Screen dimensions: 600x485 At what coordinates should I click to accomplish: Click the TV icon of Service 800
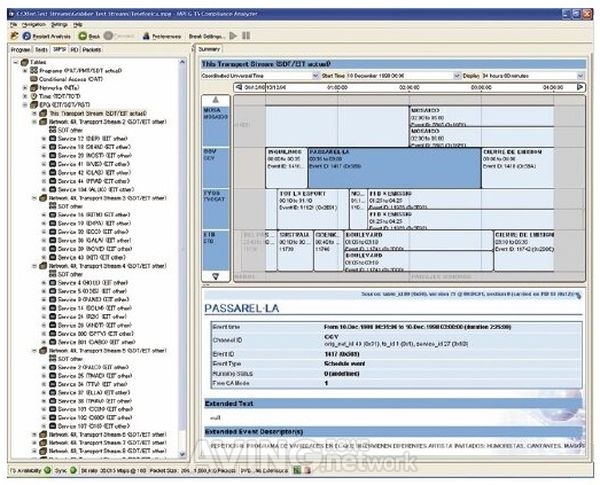[x=53, y=334]
